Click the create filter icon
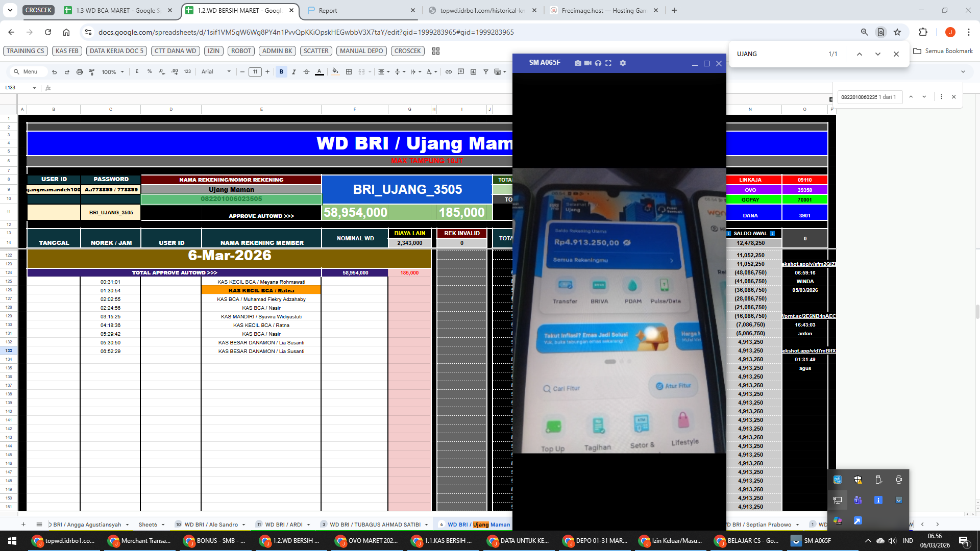Image resolution: width=980 pixels, height=551 pixels. point(486,72)
